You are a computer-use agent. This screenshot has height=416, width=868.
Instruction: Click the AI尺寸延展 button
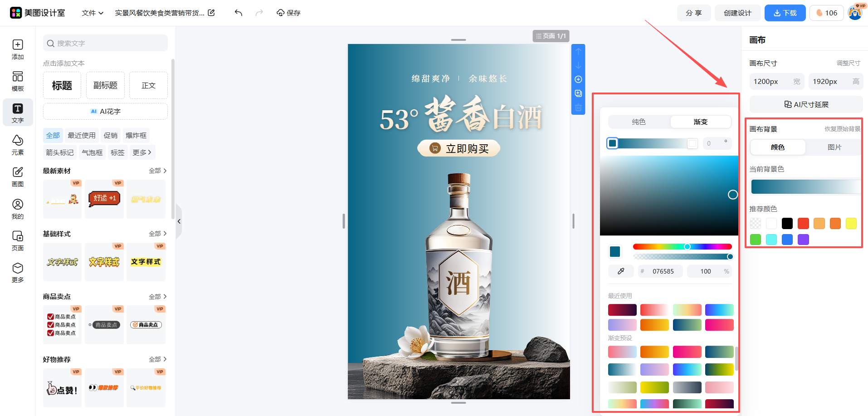tap(806, 104)
